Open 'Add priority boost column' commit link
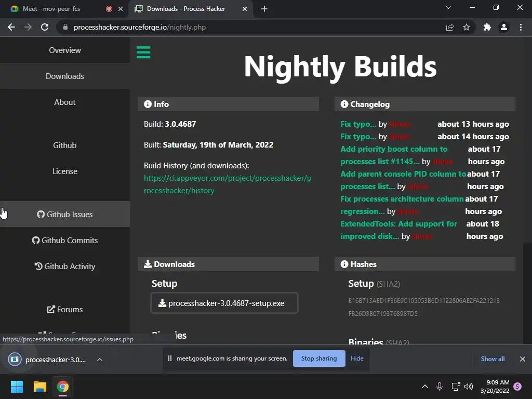Image resolution: width=532 pixels, height=399 pixels. point(394,155)
